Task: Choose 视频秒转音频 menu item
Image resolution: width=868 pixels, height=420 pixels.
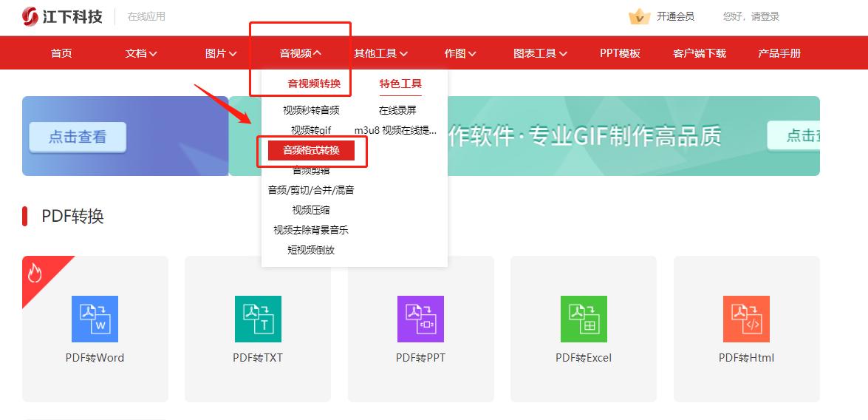Action: pos(311,110)
